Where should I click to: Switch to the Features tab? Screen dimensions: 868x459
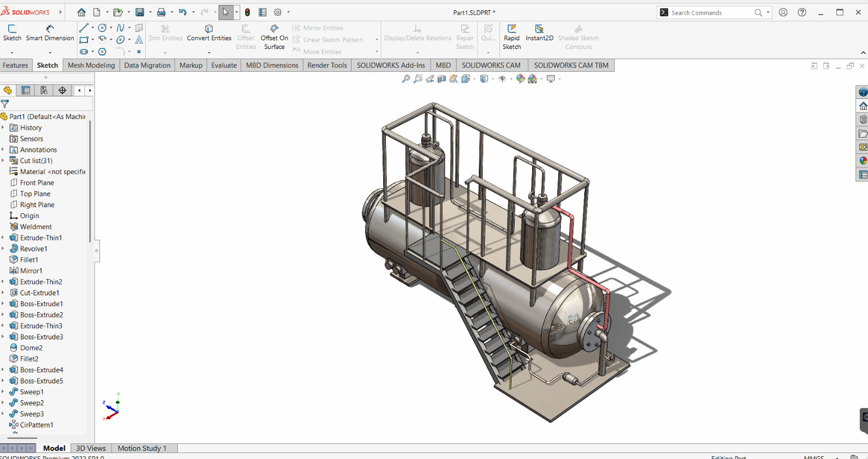(15, 65)
